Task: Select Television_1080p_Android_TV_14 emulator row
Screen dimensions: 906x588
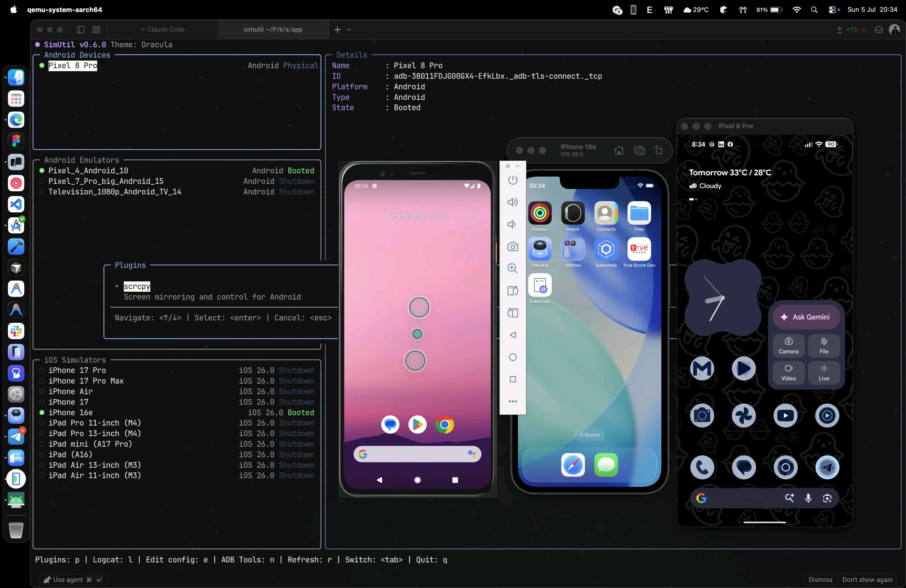Action: point(177,192)
